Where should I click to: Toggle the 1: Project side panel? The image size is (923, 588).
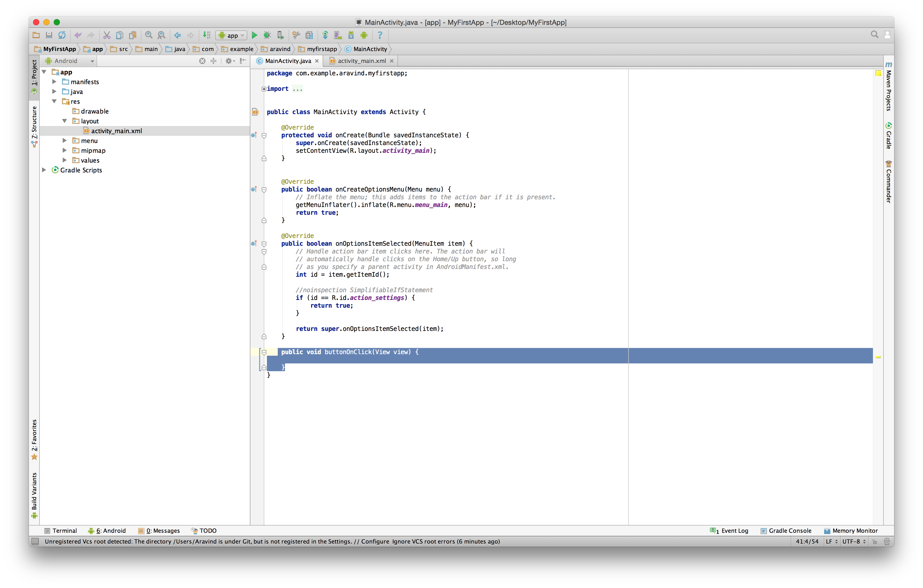pyautogui.click(x=34, y=73)
